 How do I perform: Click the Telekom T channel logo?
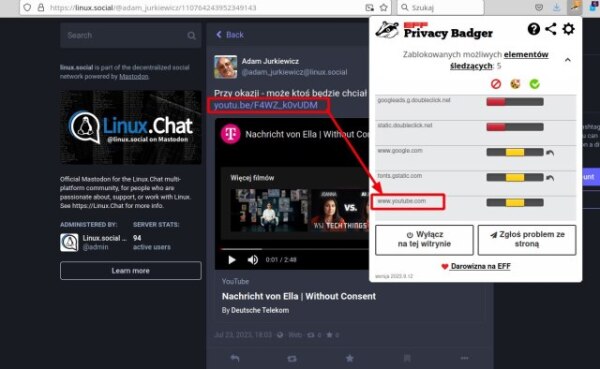(230, 134)
